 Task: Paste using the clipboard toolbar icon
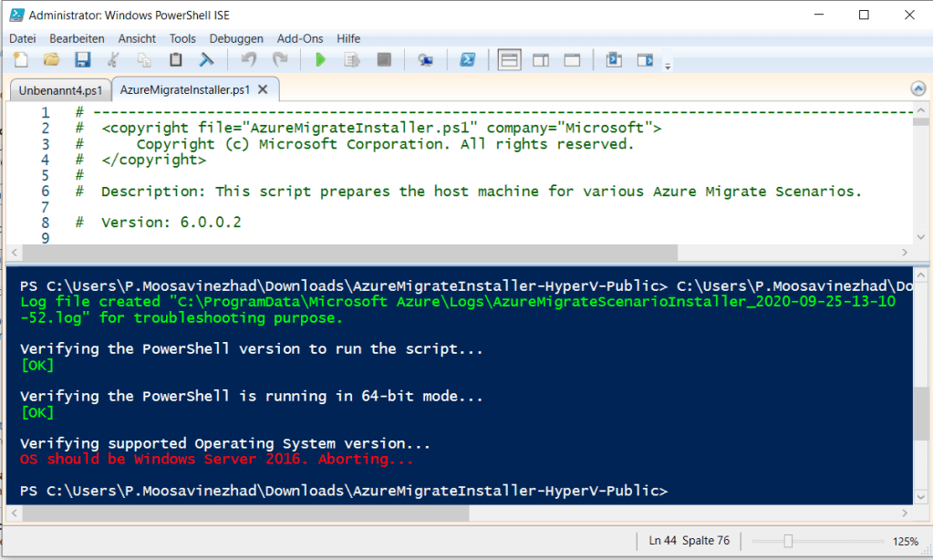point(176,60)
